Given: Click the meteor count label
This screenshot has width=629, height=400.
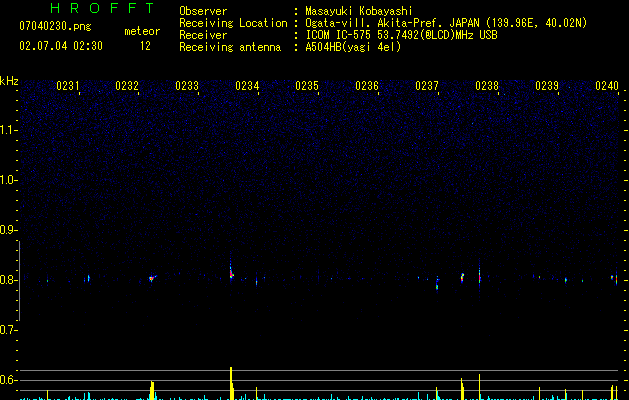Looking at the screenshot, I should point(142,31).
